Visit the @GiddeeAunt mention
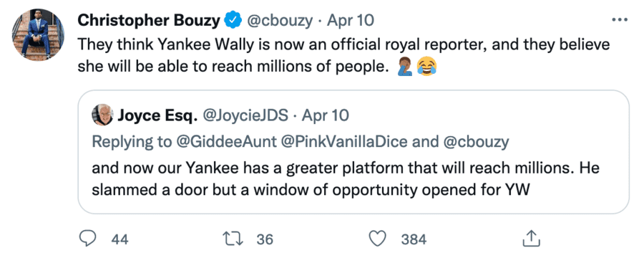Screen dimensions: 644x258 (x=226, y=142)
